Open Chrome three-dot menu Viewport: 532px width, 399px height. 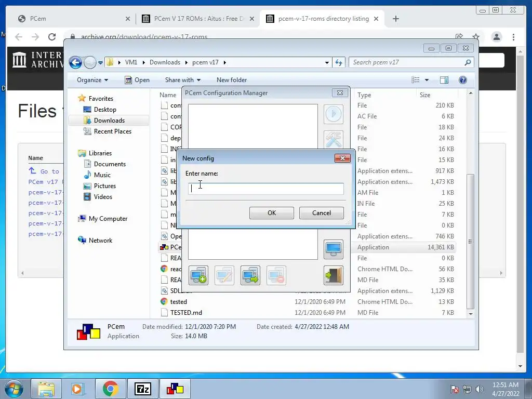(x=513, y=37)
